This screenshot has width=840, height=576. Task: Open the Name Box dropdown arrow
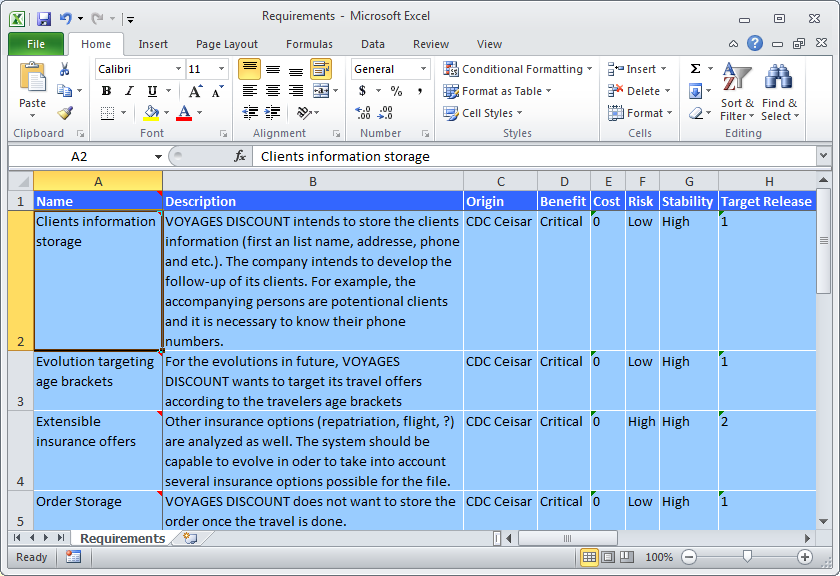pyautogui.click(x=158, y=156)
